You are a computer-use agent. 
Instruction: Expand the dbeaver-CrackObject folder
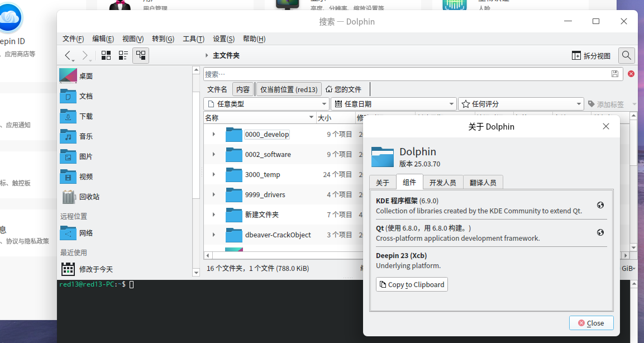(x=213, y=235)
